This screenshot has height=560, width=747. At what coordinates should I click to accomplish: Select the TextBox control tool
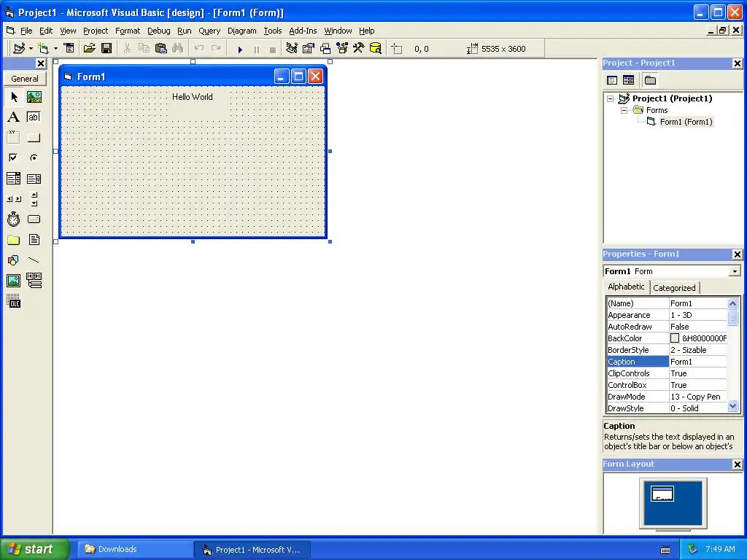pos(34,117)
